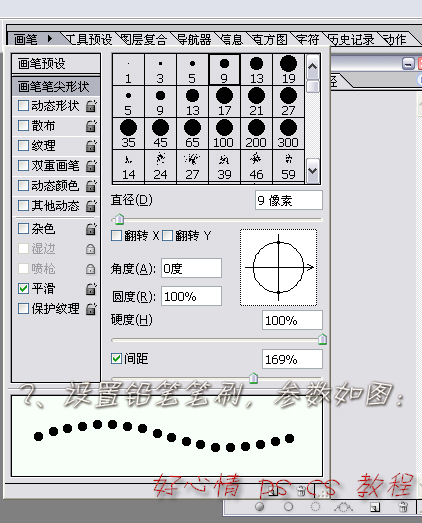The height and width of the screenshot is (523, 422).
Task: Open the 画笔 palette flyout arrow
Action: pos(50,39)
